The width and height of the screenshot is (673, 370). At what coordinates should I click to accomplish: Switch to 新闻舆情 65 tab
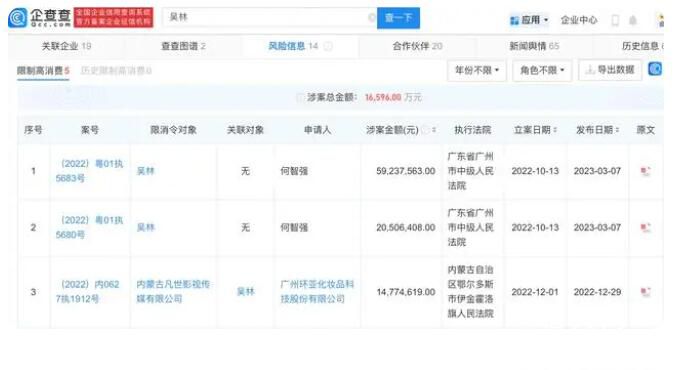tap(534, 46)
